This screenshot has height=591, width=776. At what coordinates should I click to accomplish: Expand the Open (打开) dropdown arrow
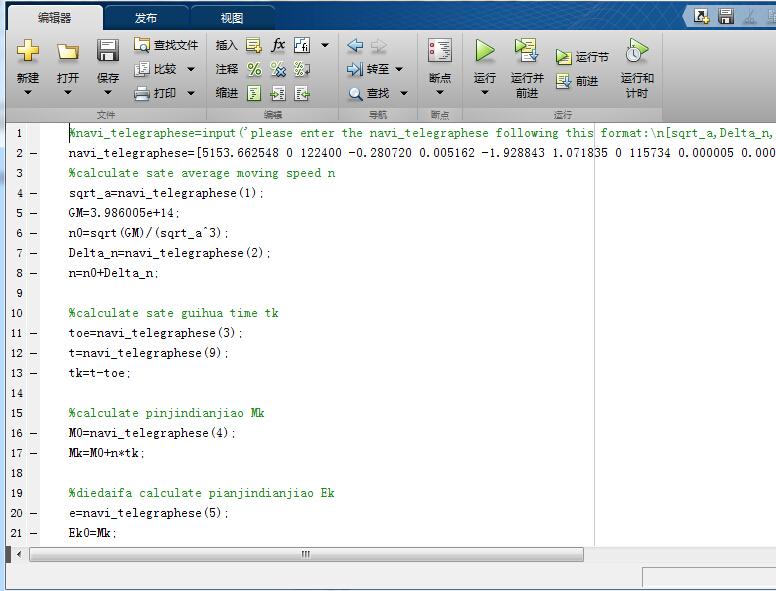pos(68,93)
